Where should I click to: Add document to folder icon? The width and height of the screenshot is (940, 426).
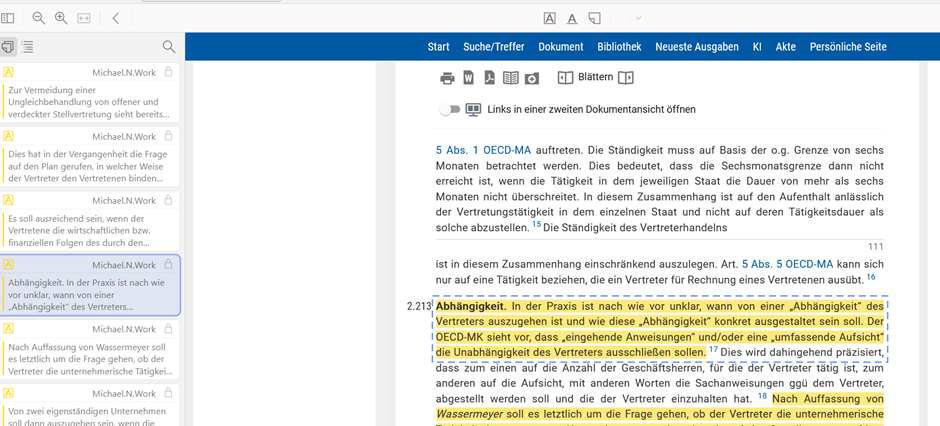532,78
